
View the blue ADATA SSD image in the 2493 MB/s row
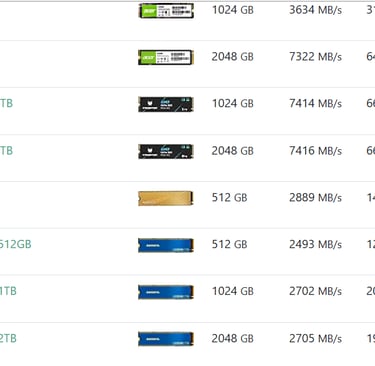click(x=166, y=245)
